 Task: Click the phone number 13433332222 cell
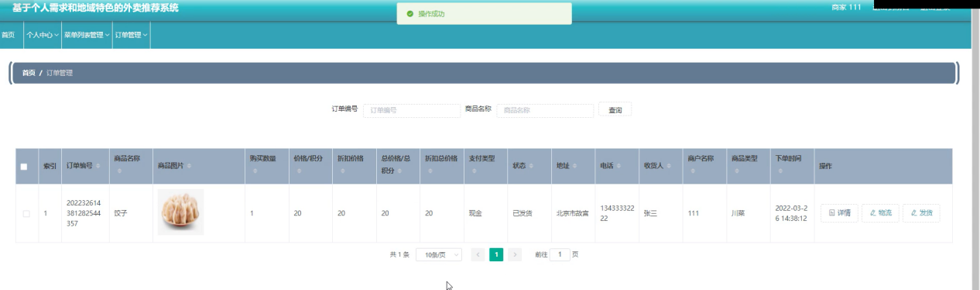pyautogui.click(x=618, y=213)
